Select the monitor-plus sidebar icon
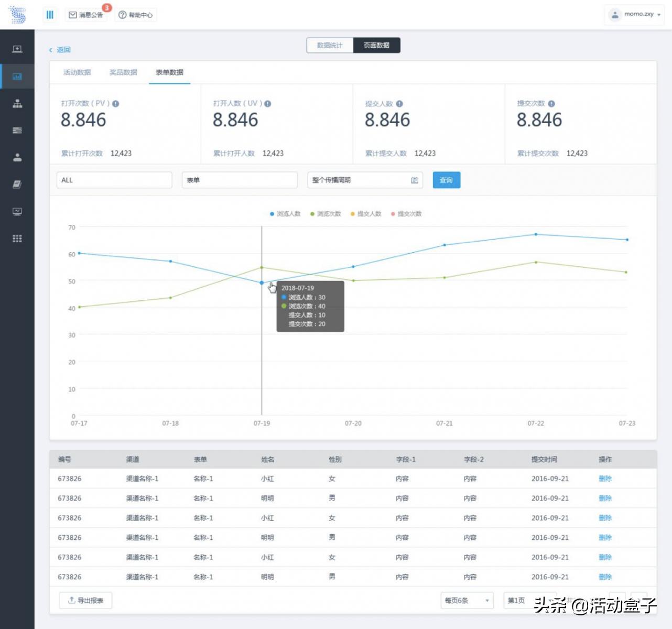This screenshot has height=629, width=672. [x=17, y=49]
